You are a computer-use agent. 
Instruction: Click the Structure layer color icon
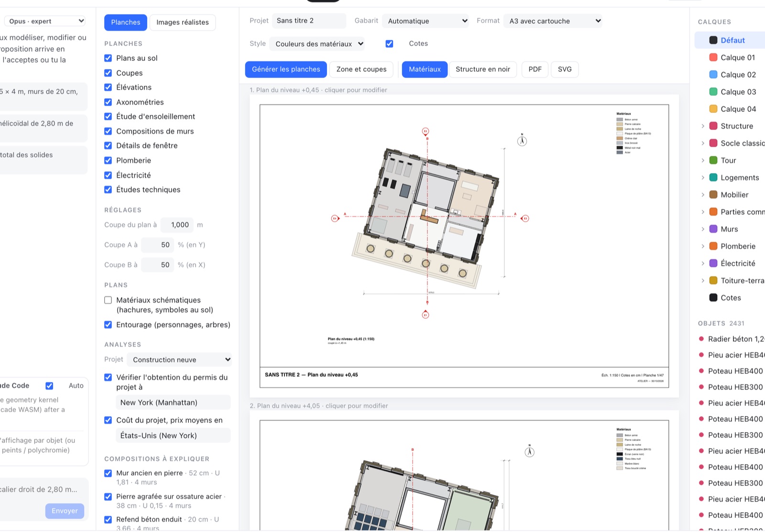[x=713, y=126]
